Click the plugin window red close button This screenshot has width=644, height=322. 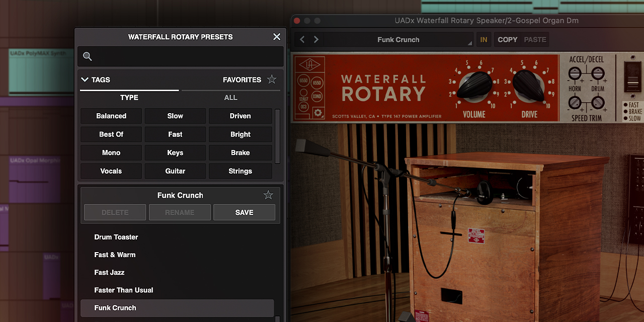pos(297,21)
